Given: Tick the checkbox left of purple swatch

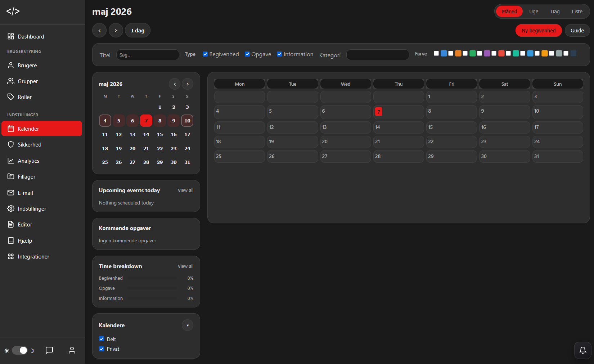Looking at the screenshot, I should [x=480, y=53].
